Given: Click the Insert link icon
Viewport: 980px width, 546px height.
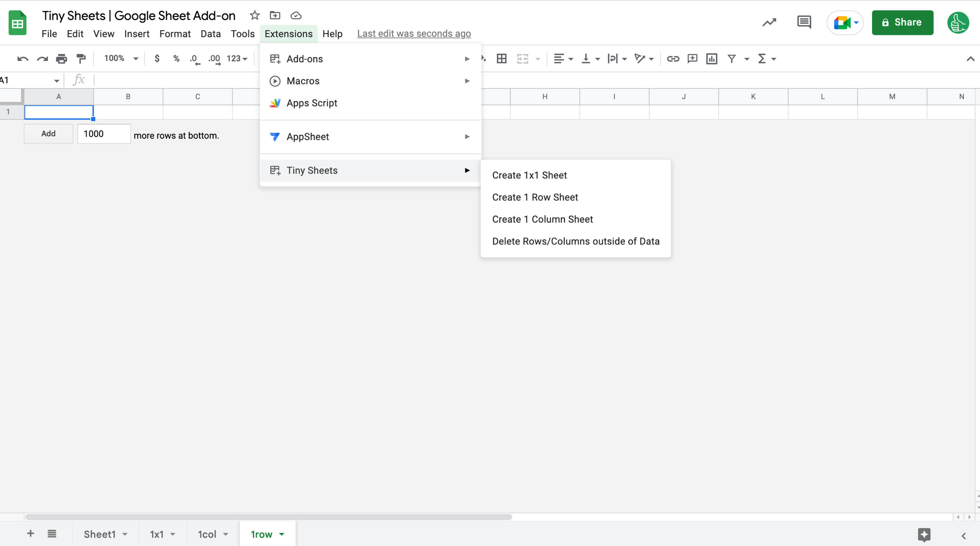Looking at the screenshot, I should pyautogui.click(x=673, y=58).
